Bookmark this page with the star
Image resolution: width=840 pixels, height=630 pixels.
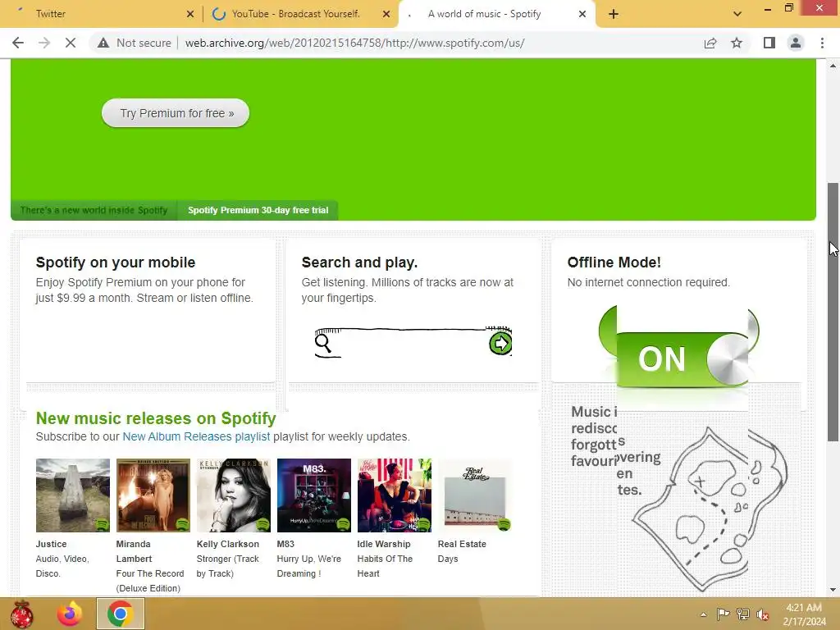pyautogui.click(x=737, y=43)
